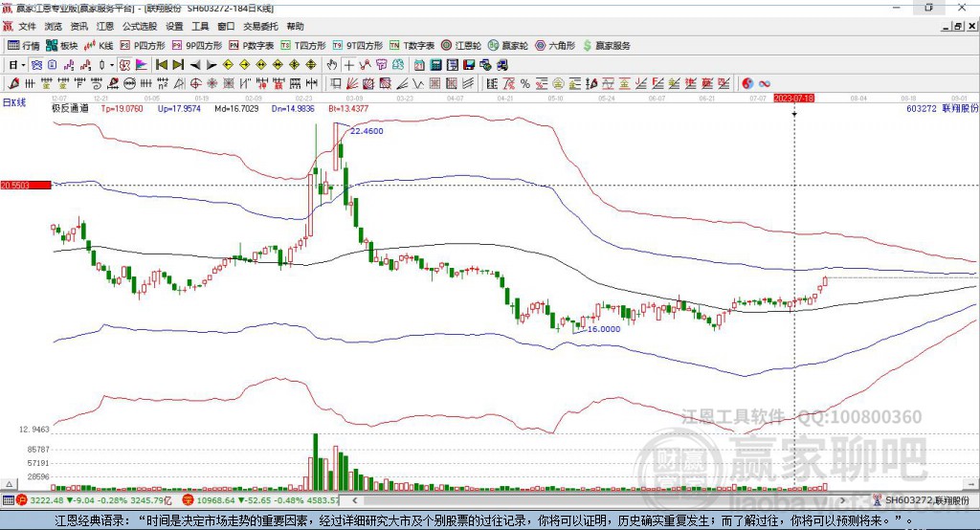
Task: Open the P四方形 tool
Action: click(x=143, y=46)
